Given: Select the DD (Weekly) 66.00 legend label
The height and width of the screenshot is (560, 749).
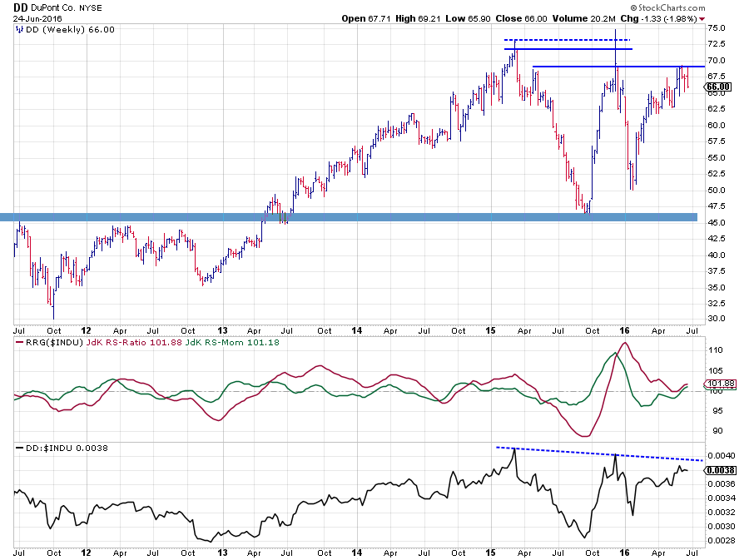Looking at the screenshot, I should 70,30.
